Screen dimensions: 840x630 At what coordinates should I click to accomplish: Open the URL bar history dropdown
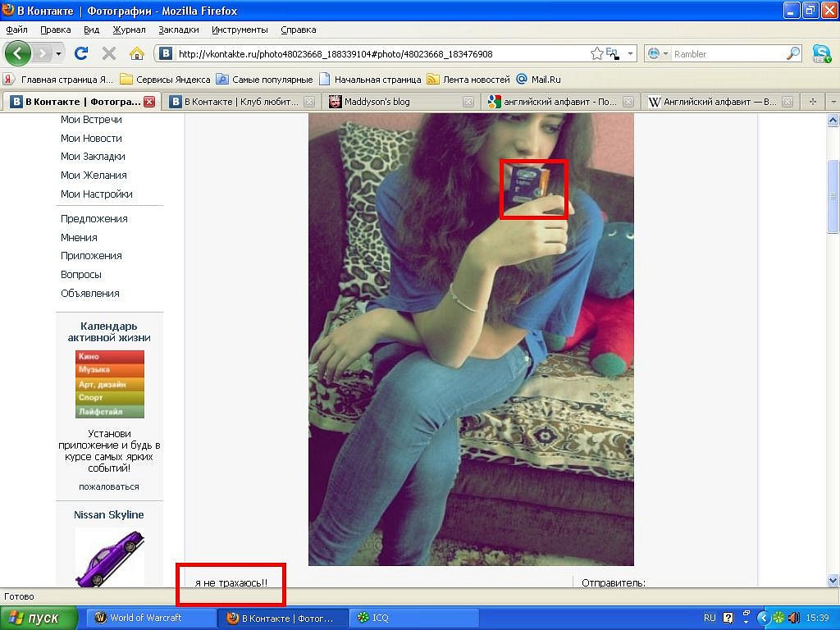(x=631, y=53)
